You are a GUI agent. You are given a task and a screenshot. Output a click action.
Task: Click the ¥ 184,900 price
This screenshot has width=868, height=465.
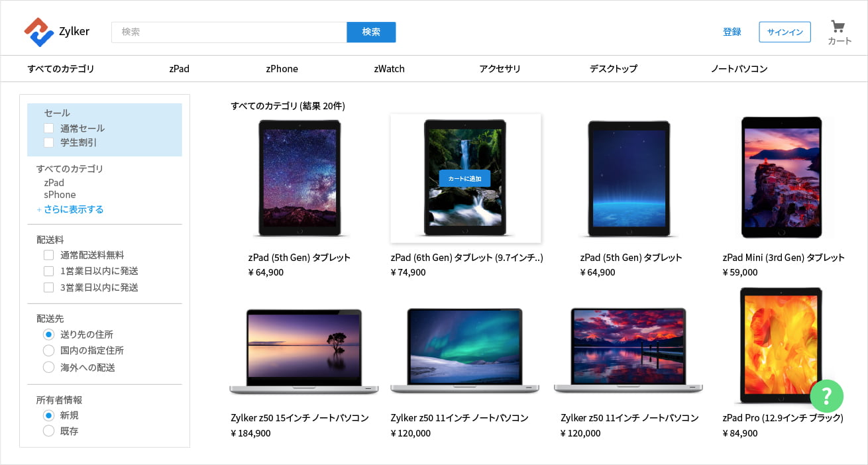pyautogui.click(x=250, y=433)
